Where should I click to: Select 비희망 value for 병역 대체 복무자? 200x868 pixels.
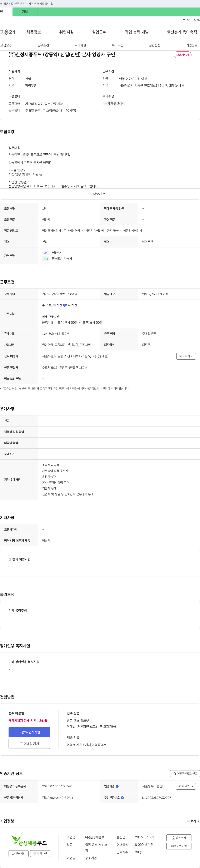pos(46,541)
